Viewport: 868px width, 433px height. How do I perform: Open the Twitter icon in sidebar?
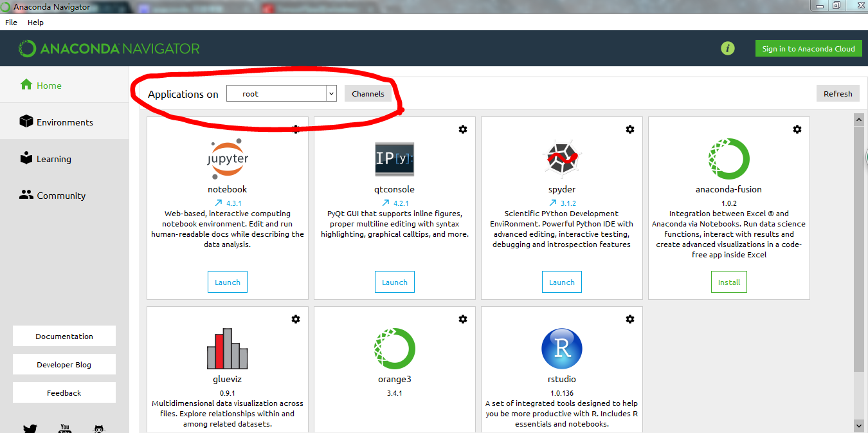tap(30, 428)
